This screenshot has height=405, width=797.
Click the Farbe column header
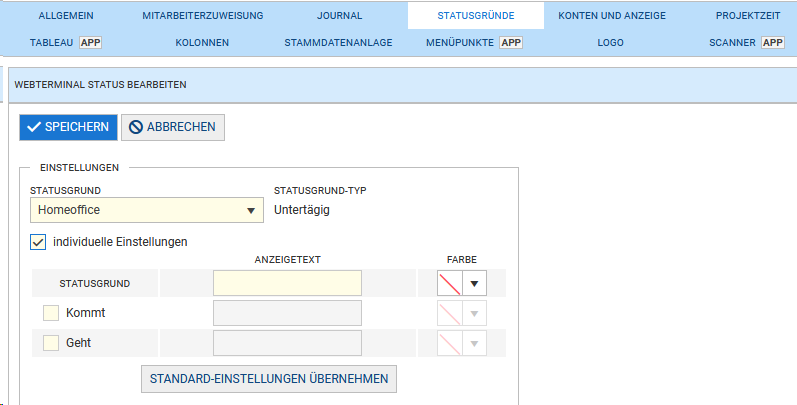pos(462,260)
